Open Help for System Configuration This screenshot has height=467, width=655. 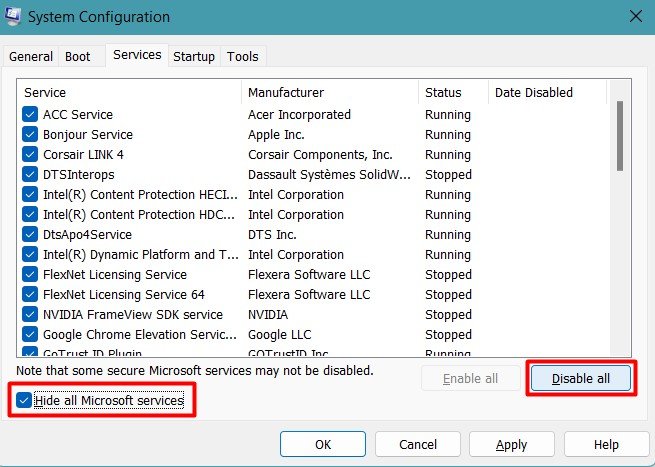607,444
